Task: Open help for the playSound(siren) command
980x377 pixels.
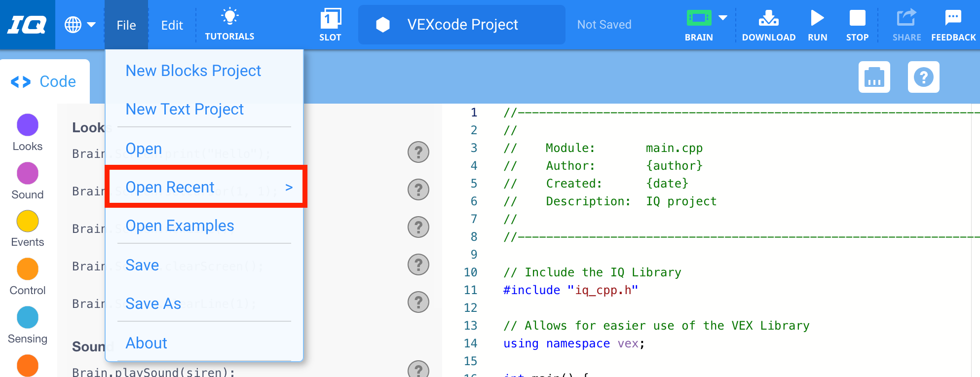Action: 418,370
